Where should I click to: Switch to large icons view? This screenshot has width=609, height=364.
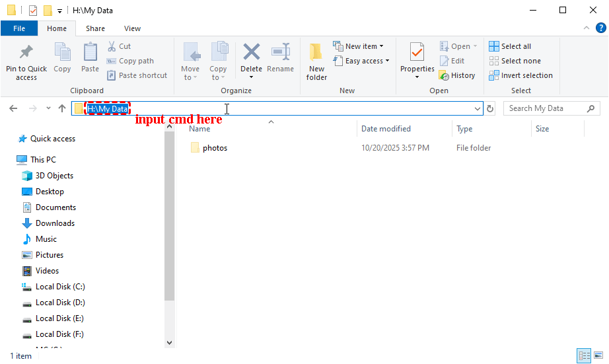[x=598, y=356]
